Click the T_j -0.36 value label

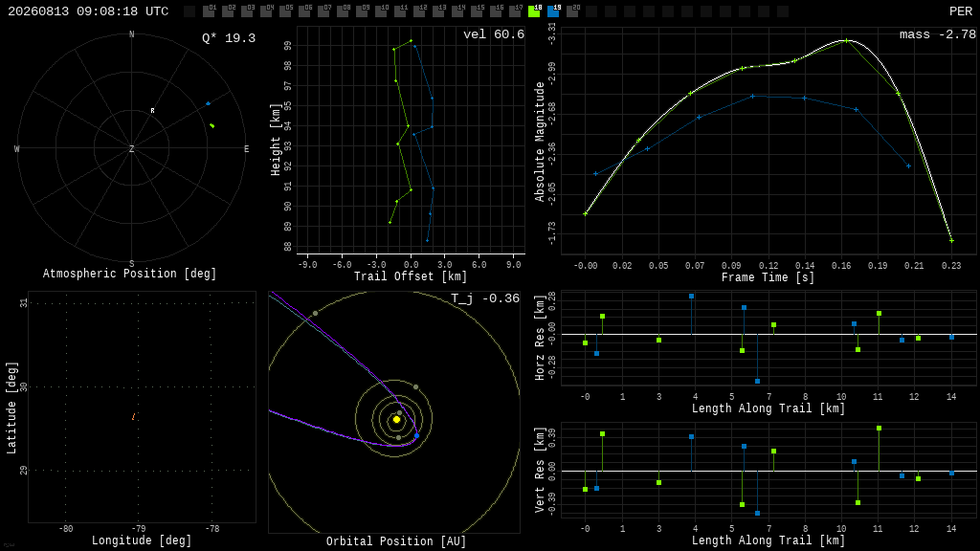[485, 298]
